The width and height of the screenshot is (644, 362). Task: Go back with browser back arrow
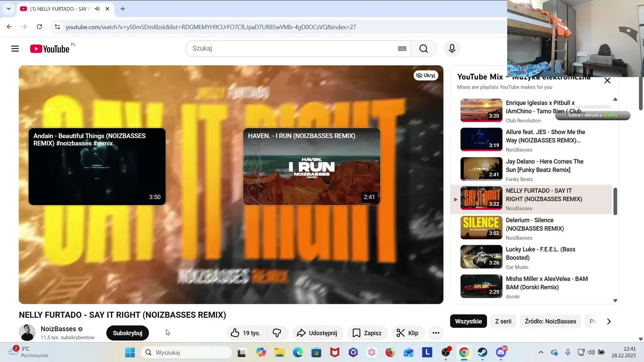tap(9, 27)
